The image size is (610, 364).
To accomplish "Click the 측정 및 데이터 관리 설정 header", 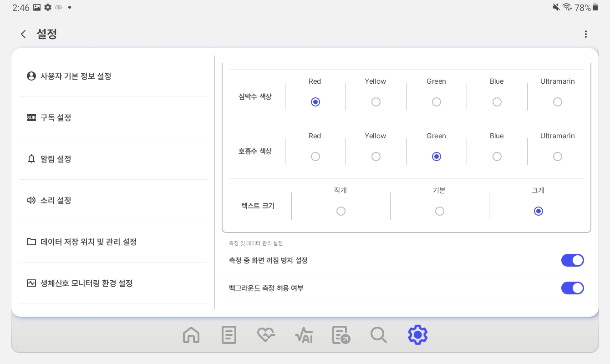I will pos(256,243).
